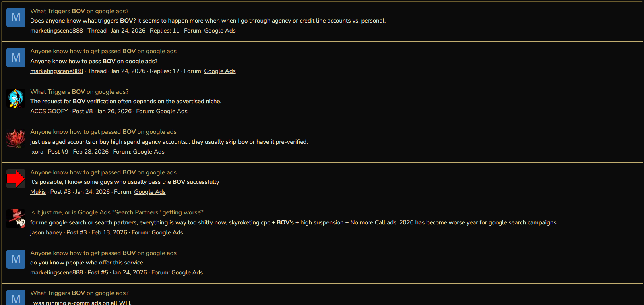Click jason haney's avatar image

[x=16, y=219]
